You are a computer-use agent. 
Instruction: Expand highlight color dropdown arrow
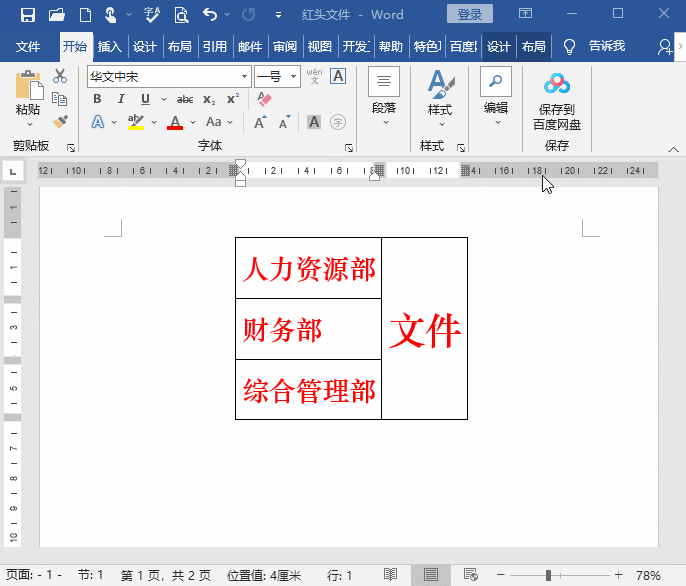pyautogui.click(x=154, y=122)
